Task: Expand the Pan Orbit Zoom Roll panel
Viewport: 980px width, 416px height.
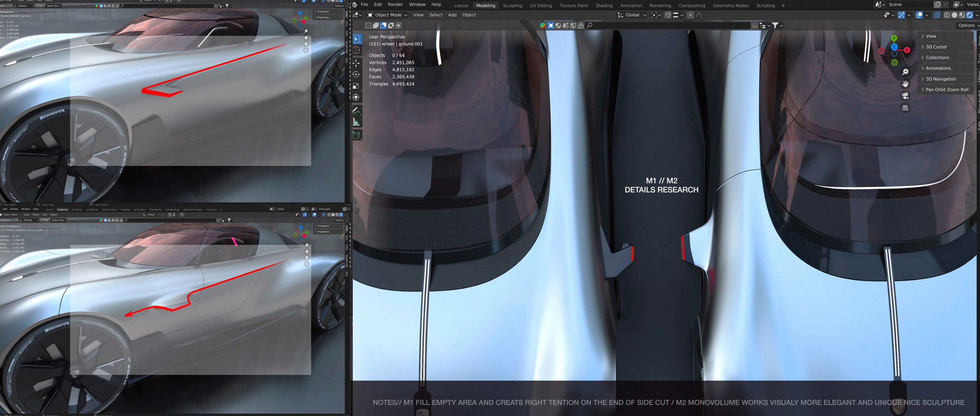Action: coord(945,89)
